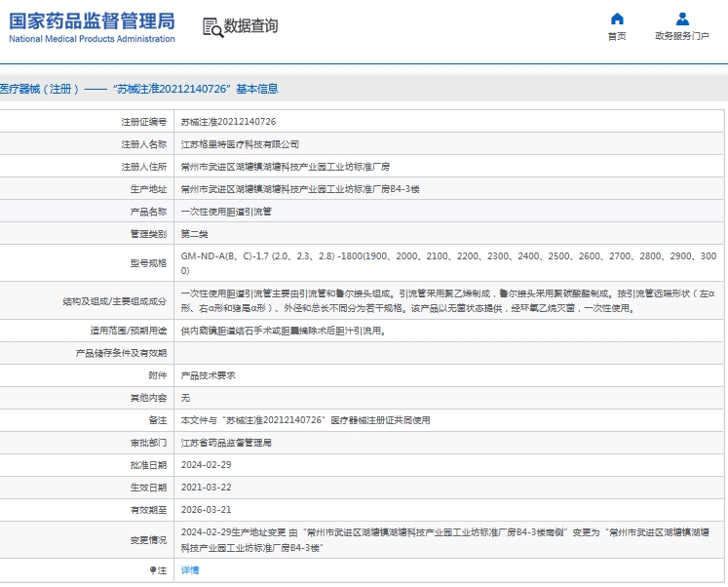Select approval date 2024-02-29
728x587 pixels.
[x=207, y=465]
